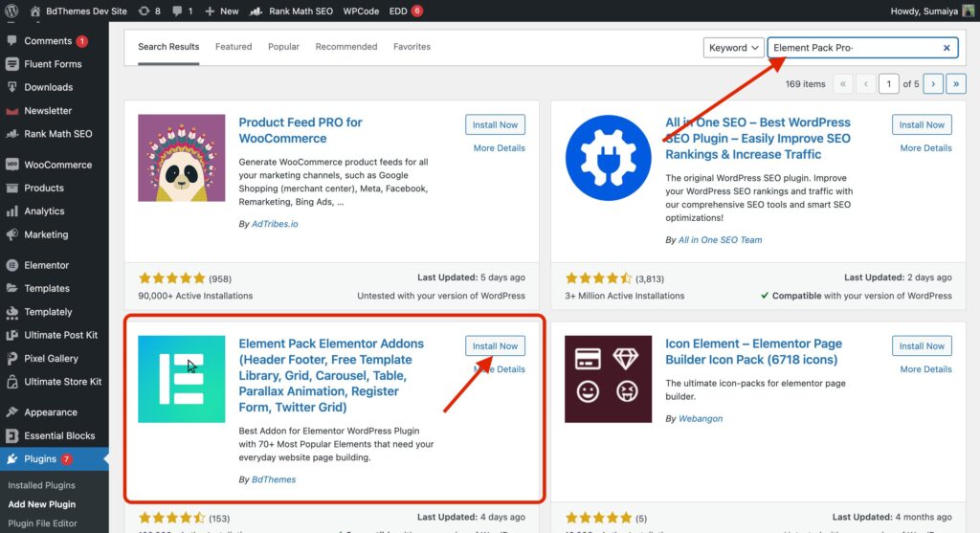Open All in One SEO Team author link
The height and width of the screenshot is (533, 980).
click(x=720, y=240)
